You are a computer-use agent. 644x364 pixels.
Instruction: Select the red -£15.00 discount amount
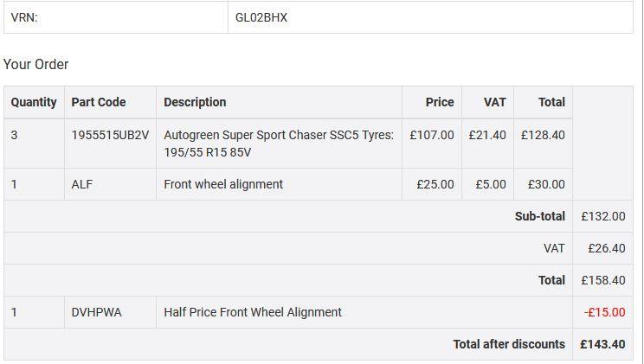tap(604, 312)
